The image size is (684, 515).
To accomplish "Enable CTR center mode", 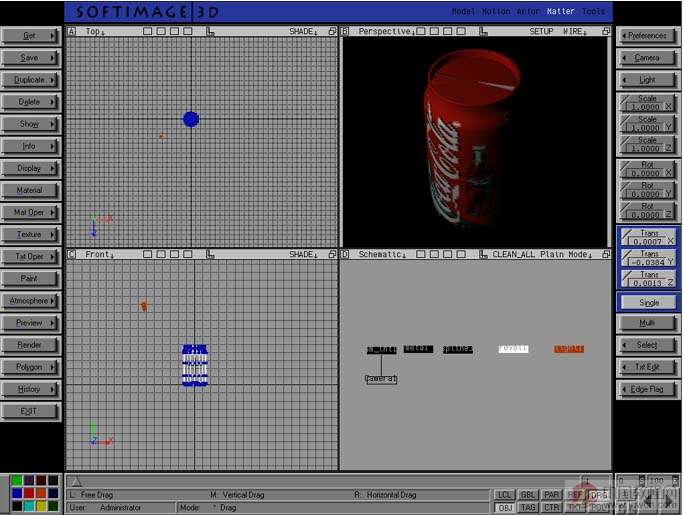I will point(551,508).
